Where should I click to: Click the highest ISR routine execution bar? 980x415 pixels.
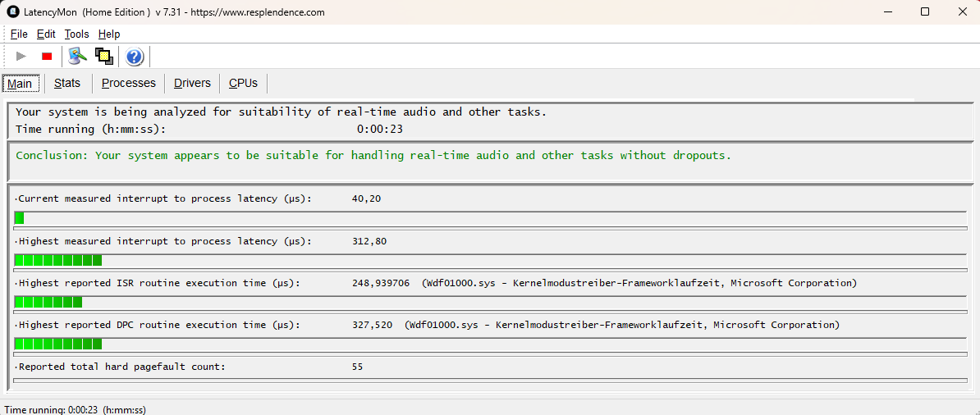click(490, 302)
